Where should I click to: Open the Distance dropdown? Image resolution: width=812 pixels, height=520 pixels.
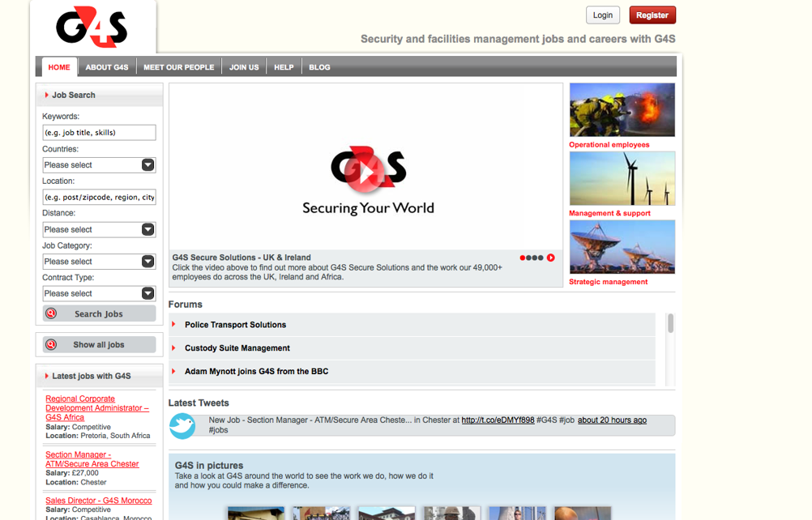tap(99, 229)
